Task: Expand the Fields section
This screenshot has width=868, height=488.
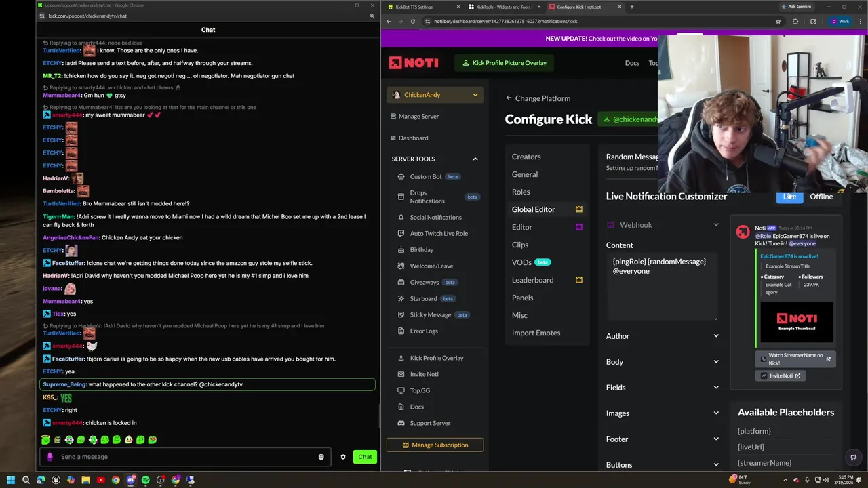Action: coord(663,388)
